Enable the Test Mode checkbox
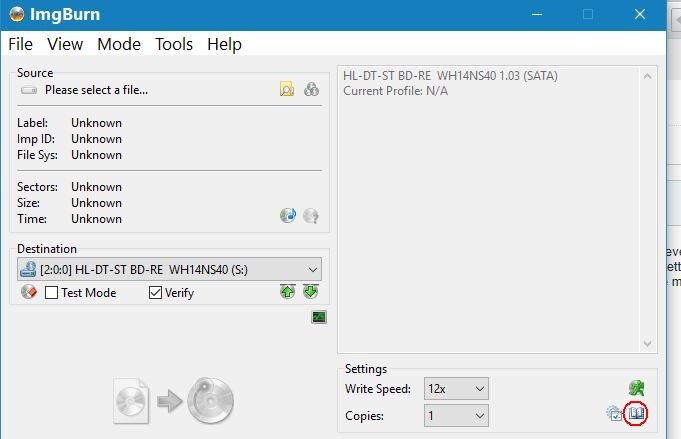 pyautogui.click(x=51, y=293)
